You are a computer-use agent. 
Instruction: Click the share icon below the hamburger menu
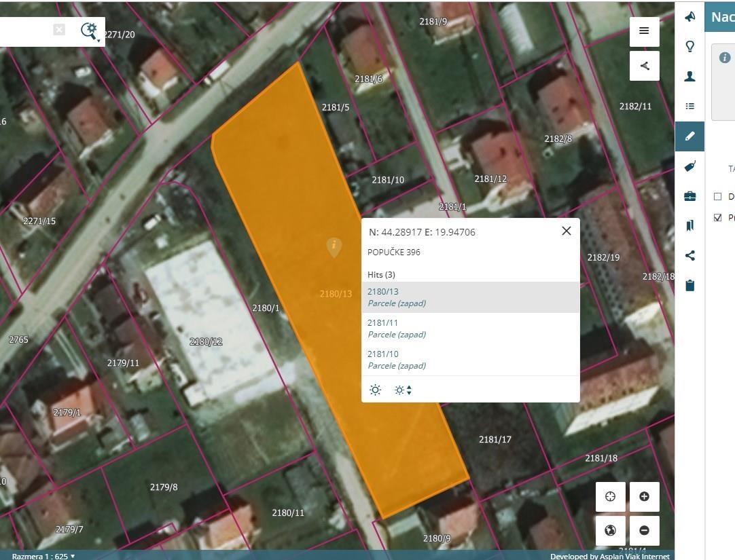click(x=644, y=66)
